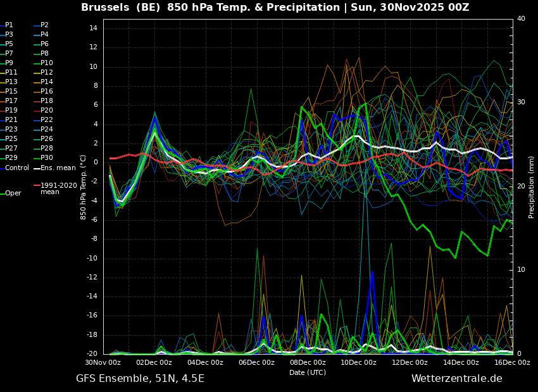This screenshot has width=538, height=392.
Task: Click the GFS Ensemble, 51N, 4.5E caption
Action: [x=140, y=379]
